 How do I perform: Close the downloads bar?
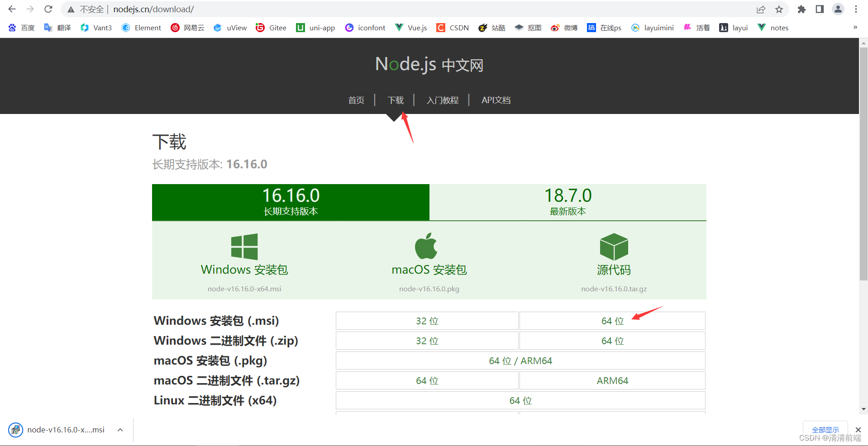click(858, 430)
